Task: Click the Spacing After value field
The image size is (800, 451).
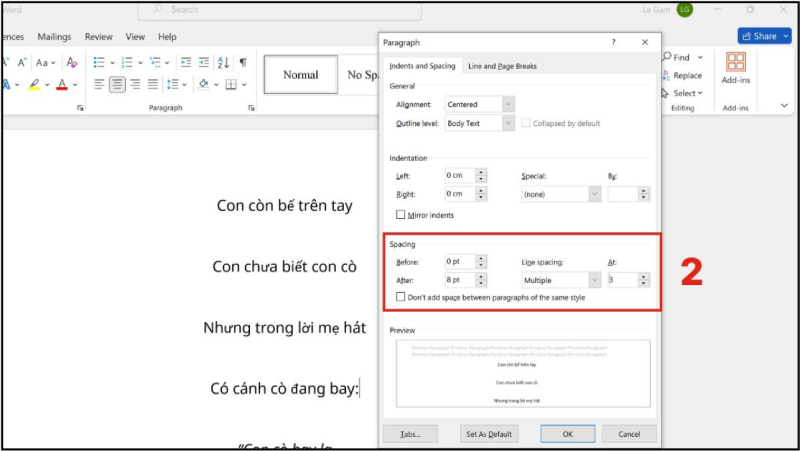Action: pyautogui.click(x=460, y=280)
